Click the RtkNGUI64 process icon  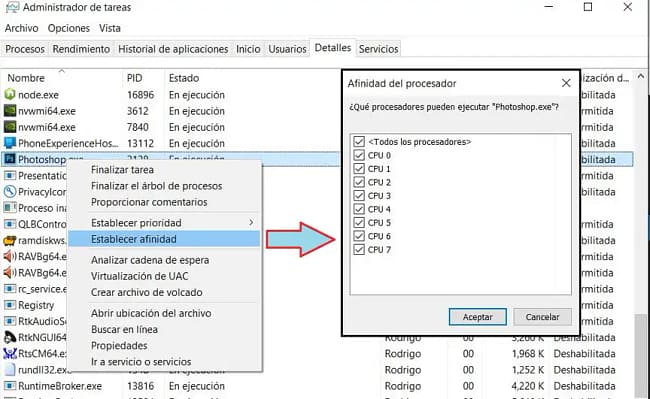click(10, 337)
